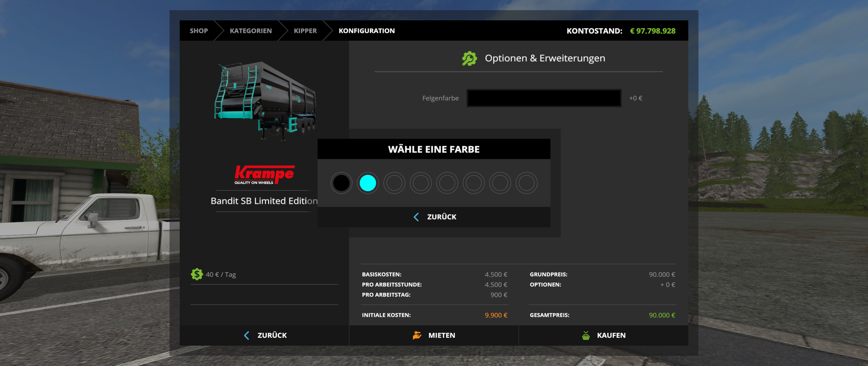Click the back arrow in color dialog
The height and width of the screenshot is (366, 868).
point(416,217)
